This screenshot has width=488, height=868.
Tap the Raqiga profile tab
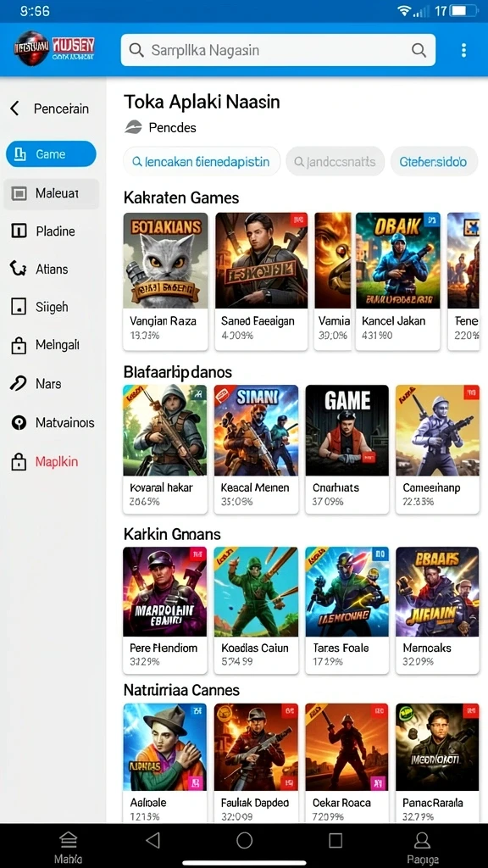(423, 847)
